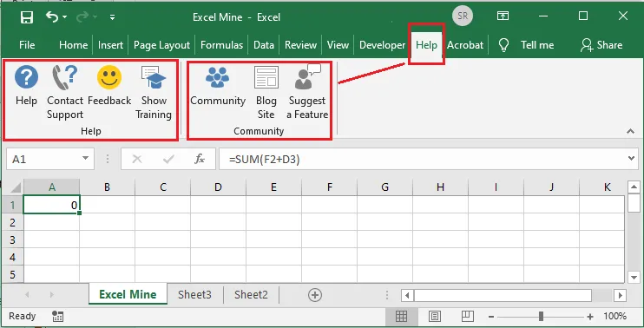Click the Tell me search text
Image resolution: width=644 pixels, height=328 pixels.
coord(537,45)
